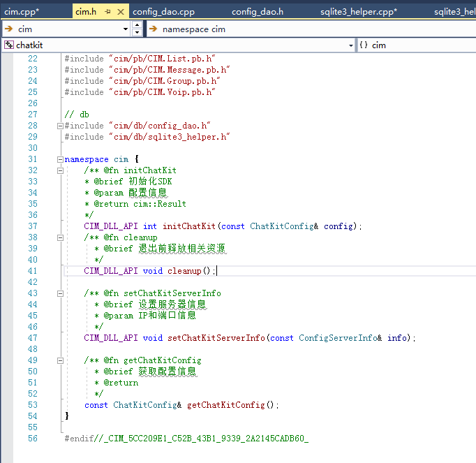Click the @return cim::Result comment line
Screen dimensions: 476x463
[135, 204]
